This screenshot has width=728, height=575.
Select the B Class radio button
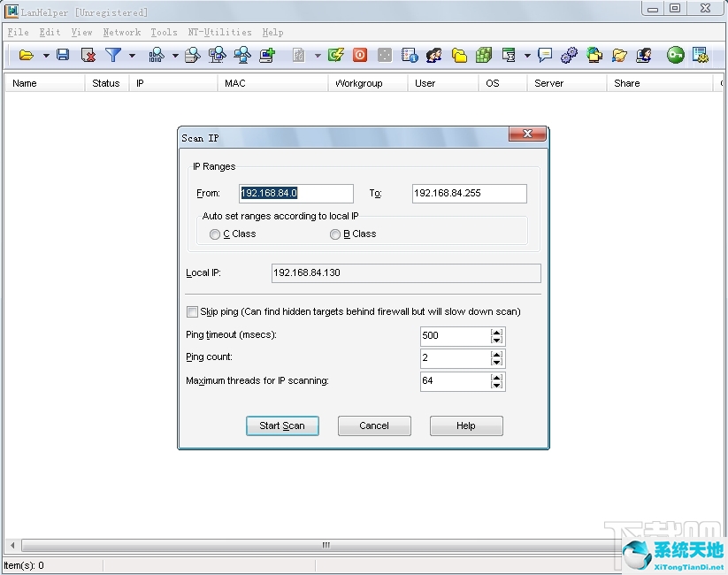[335, 234]
